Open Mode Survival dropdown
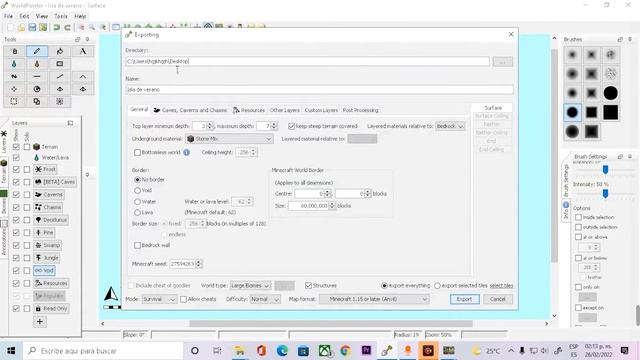The width and height of the screenshot is (640, 360). click(x=159, y=299)
